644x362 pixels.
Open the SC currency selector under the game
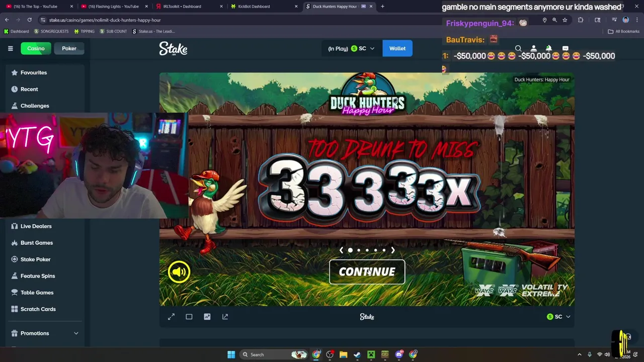click(558, 317)
